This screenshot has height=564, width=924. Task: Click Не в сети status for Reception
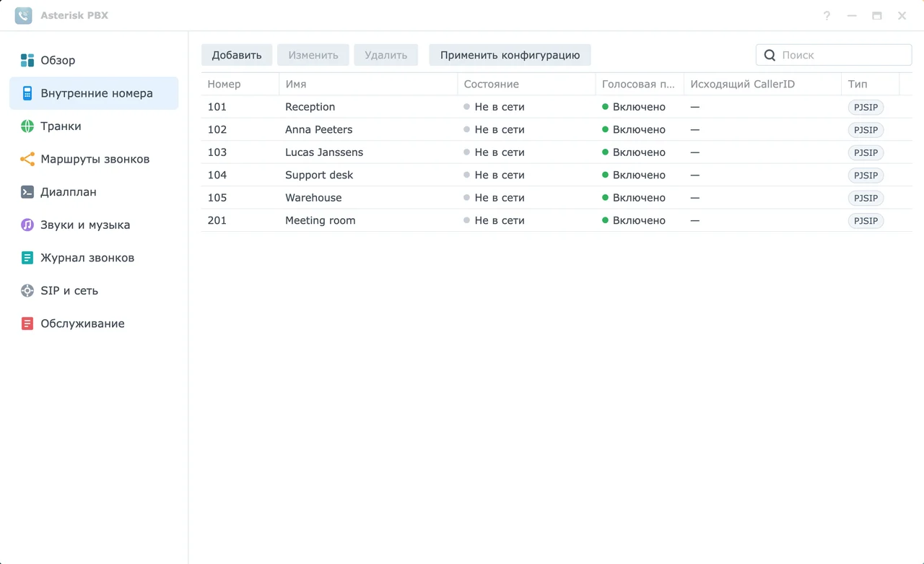(x=494, y=107)
